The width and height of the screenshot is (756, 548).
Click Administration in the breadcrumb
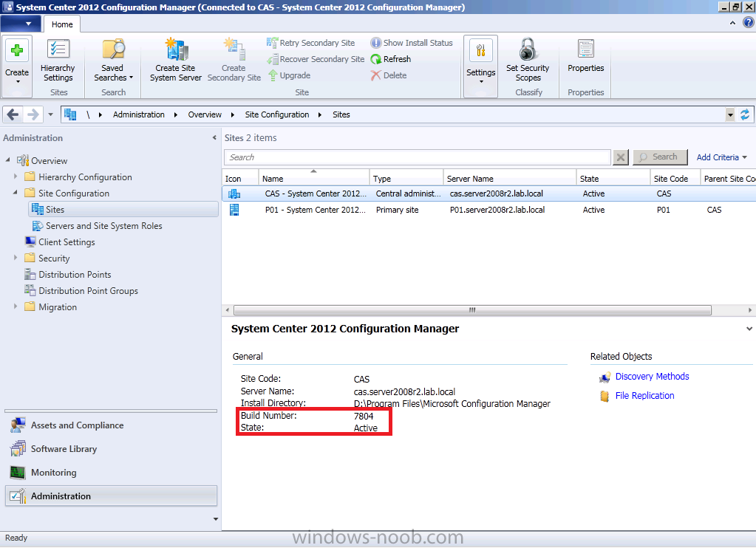point(139,114)
